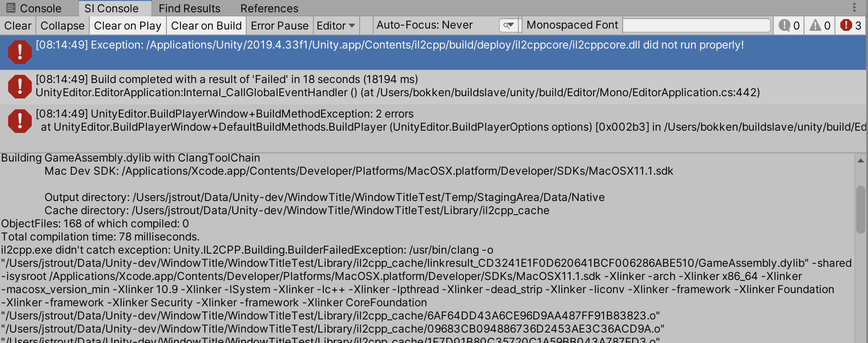Toggle the Collapse option
The height and width of the screenshot is (343, 868).
coord(62,26)
